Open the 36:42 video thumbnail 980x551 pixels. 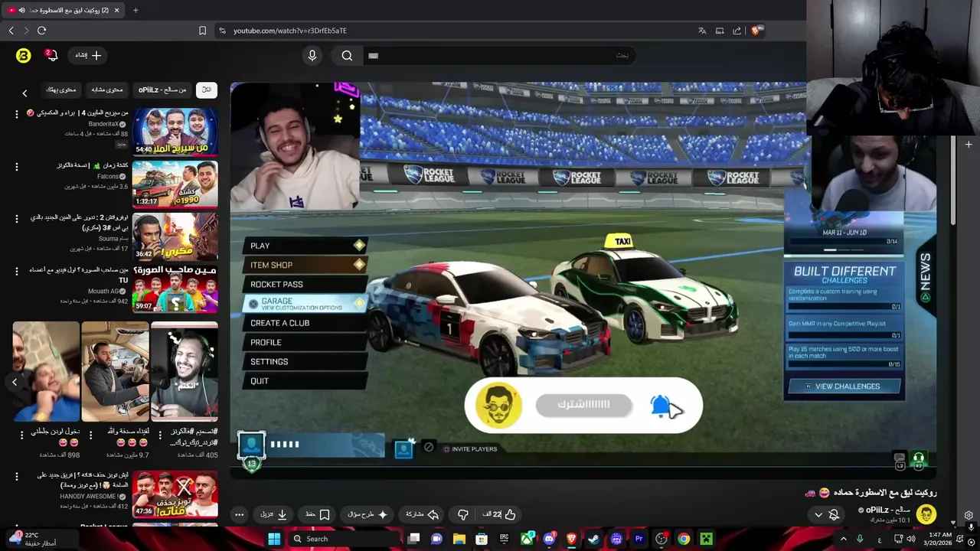click(175, 236)
